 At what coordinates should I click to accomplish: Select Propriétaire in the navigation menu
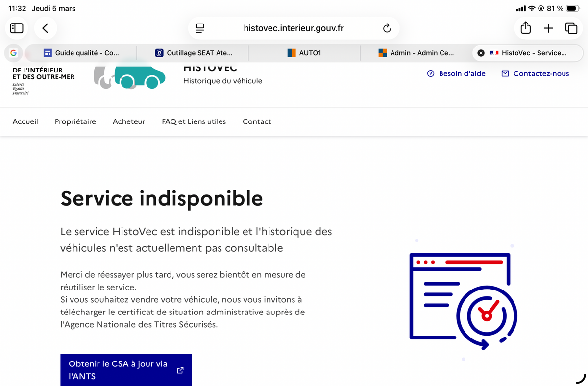[x=75, y=121]
